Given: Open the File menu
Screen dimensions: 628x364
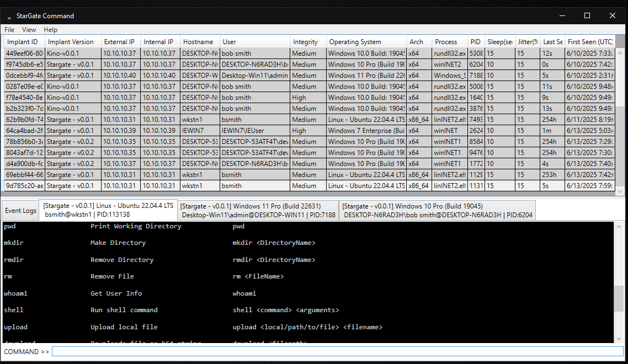Looking at the screenshot, I should (9, 30).
